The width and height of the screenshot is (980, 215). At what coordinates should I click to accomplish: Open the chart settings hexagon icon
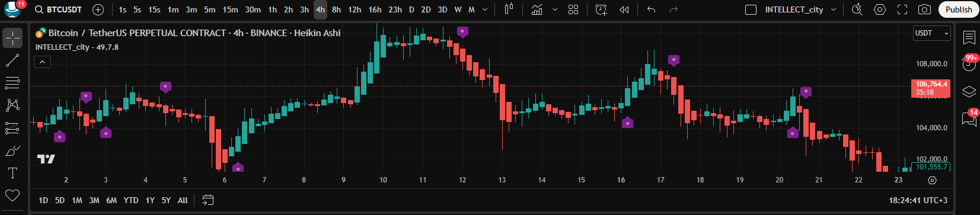point(880,9)
